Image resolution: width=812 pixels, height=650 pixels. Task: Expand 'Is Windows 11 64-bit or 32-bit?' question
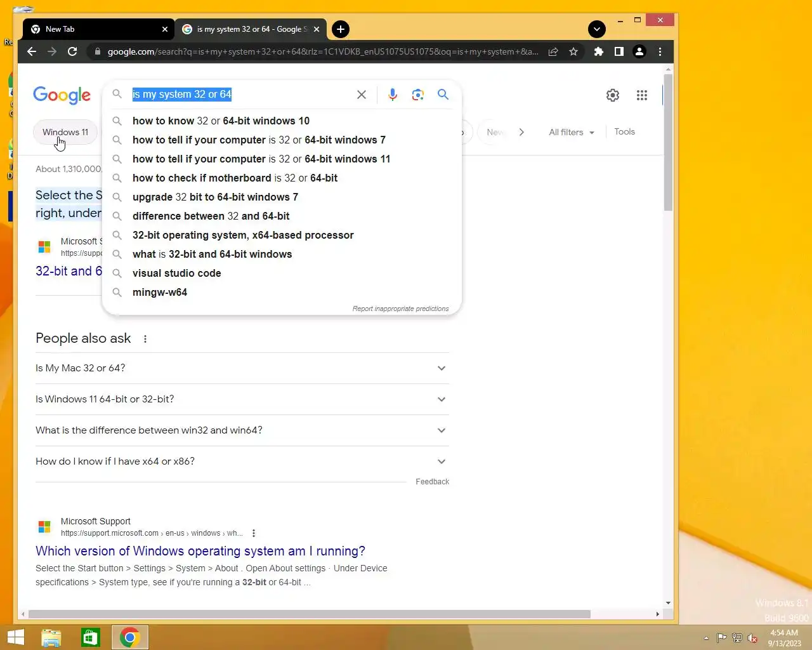[x=242, y=399]
